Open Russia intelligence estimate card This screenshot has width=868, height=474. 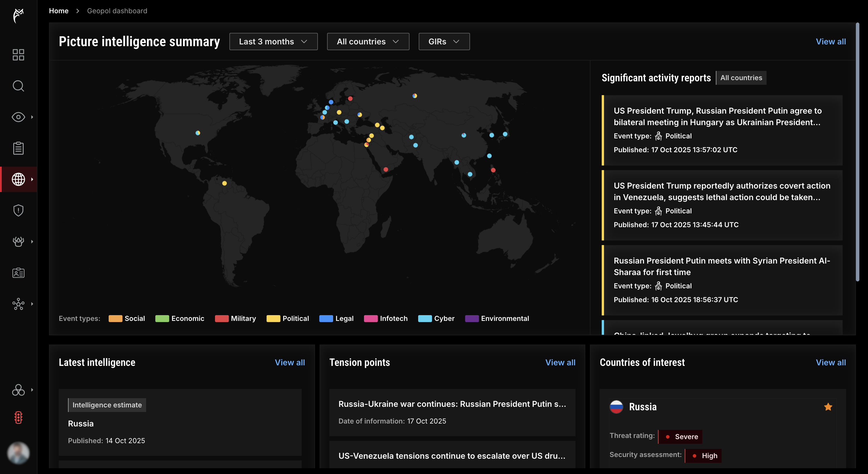point(180,422)
